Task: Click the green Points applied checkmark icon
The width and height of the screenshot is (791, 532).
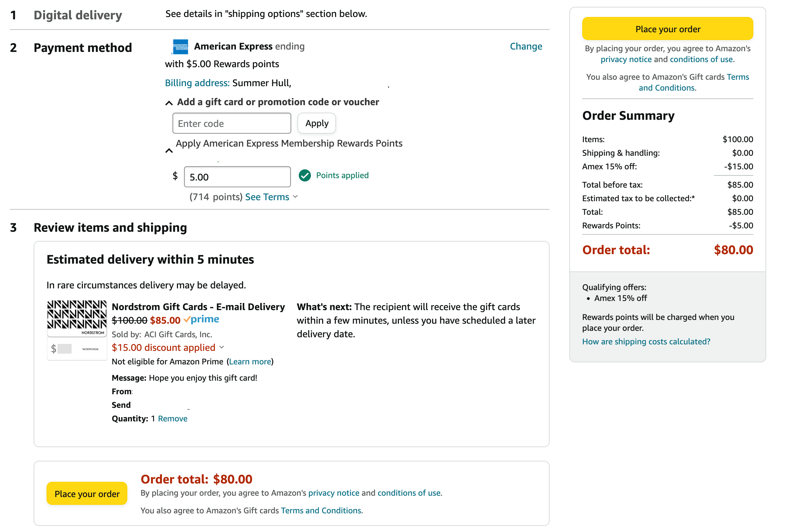Action: [305, 175]
